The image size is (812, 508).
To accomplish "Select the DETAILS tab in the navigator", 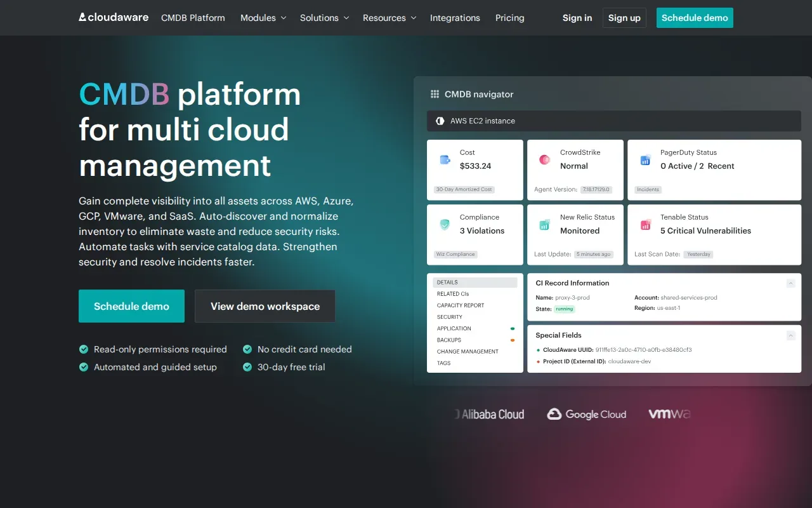I will coord(475,283).
